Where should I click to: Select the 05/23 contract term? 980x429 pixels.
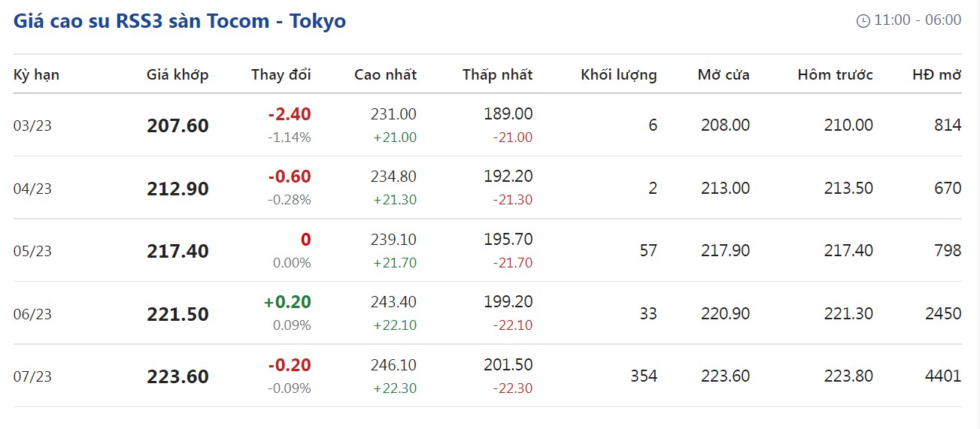click(32, 251)
